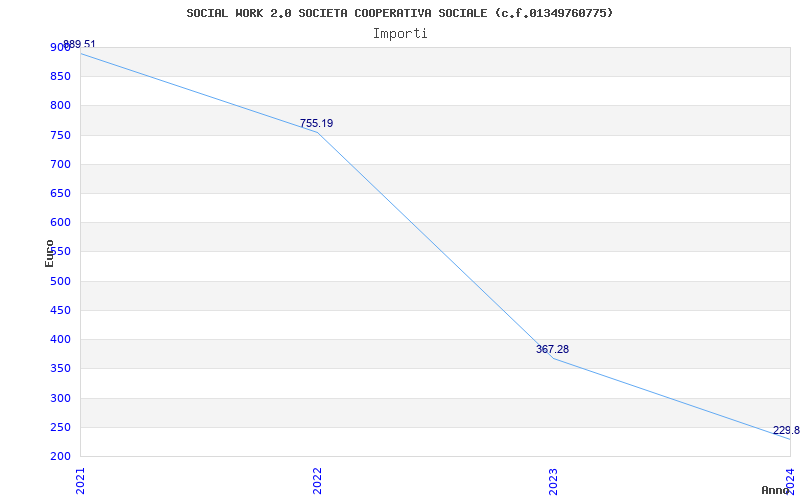
Task: Select the 229.8 data label
Action: pos(786,430)
